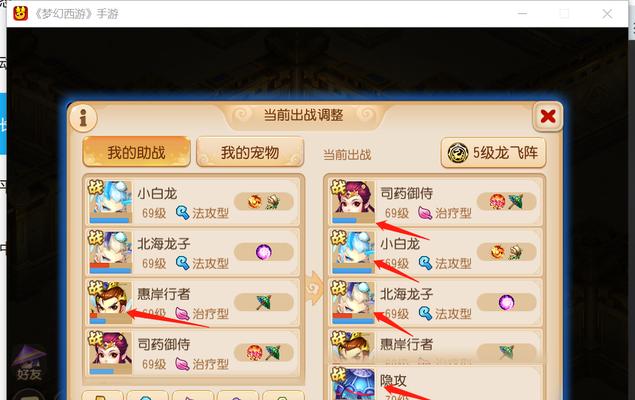635x400 pixels.
Task: Click 小白龙 portrait in current lineup
Action: (353, 252)
